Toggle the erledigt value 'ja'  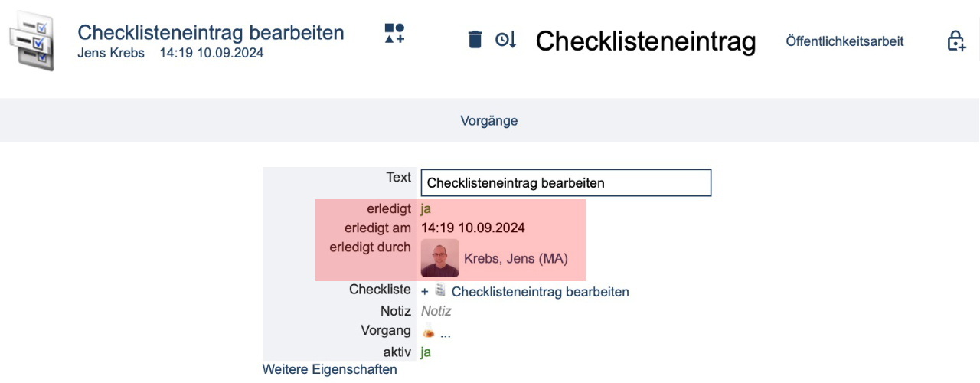pos(426,208)
